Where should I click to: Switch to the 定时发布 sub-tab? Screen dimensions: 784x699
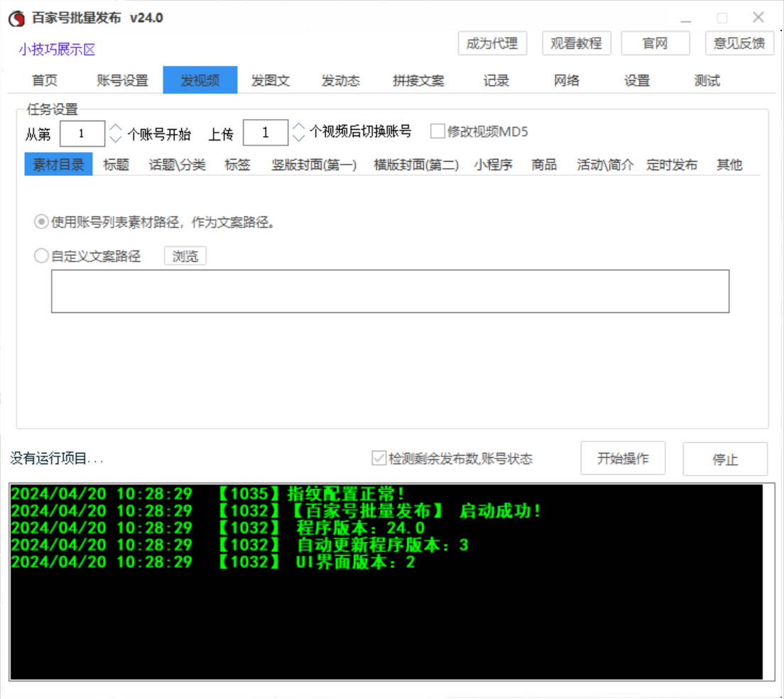[672, 165]
